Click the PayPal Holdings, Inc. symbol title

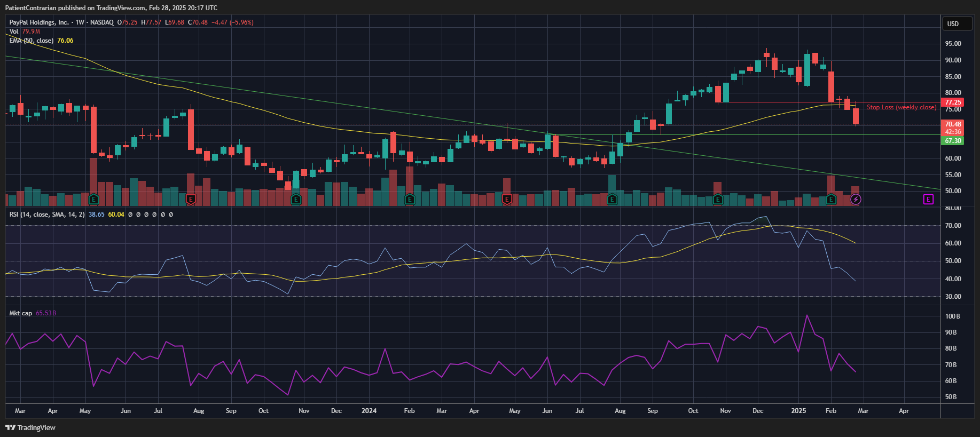point(39,22)
